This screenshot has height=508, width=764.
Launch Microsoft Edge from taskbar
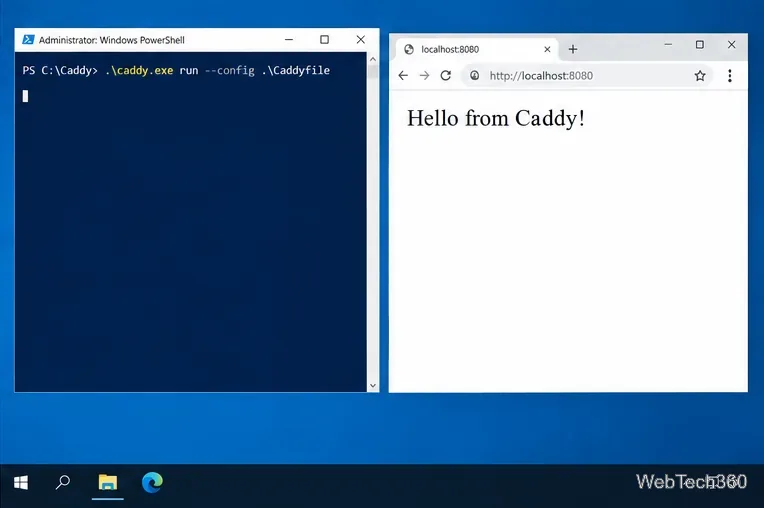[x=152, y=483]
